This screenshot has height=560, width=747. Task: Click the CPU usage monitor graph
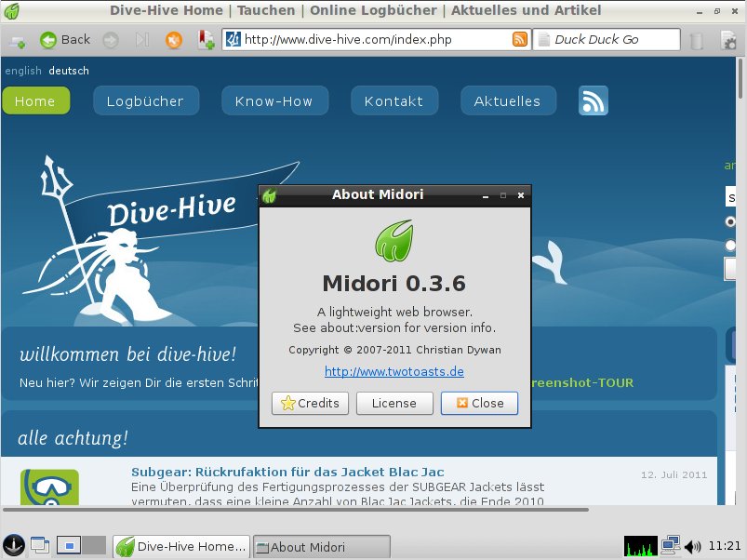641,546
